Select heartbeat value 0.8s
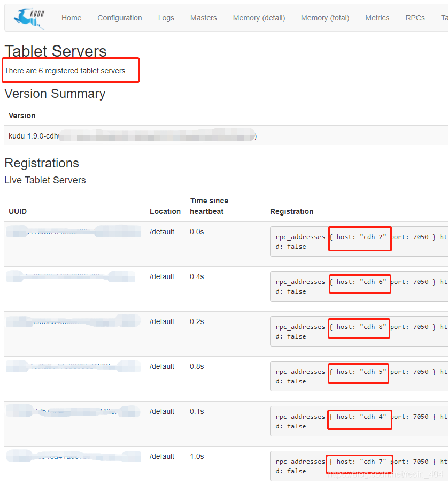This screenshot has height=484, width=448. 197,366
